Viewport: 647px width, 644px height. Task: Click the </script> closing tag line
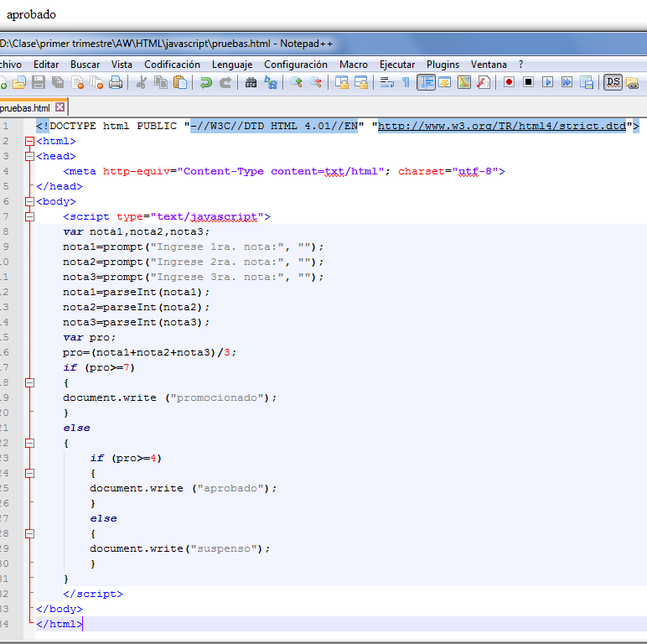point(93,594)
